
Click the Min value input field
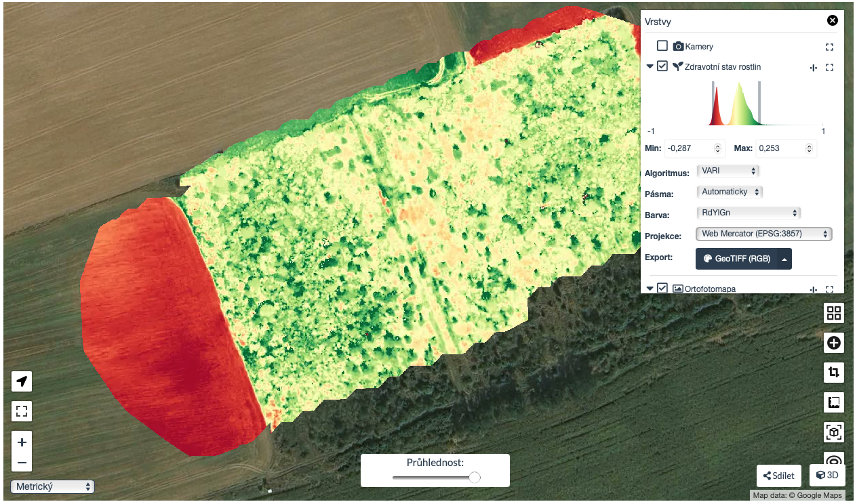coord(690,148)
